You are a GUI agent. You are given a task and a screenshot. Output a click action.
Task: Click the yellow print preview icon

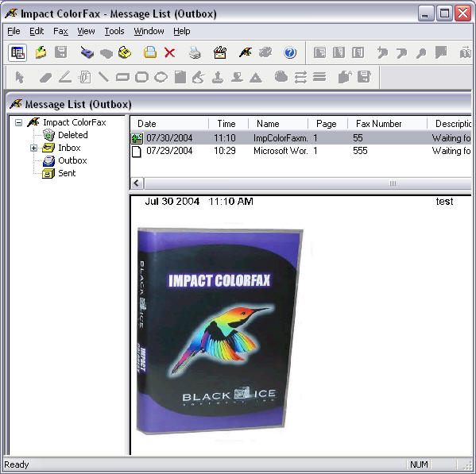[150, 52]
